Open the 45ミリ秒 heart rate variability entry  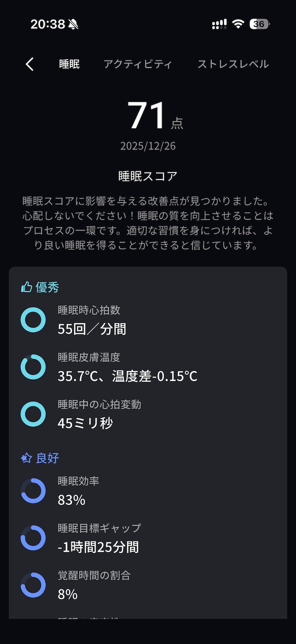coord(85,423)
